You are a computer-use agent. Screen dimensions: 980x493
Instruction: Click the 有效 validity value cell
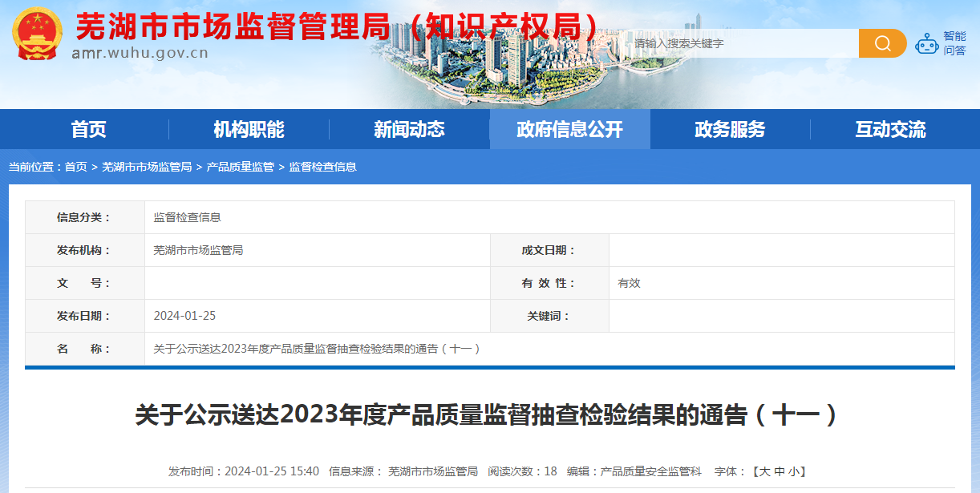[x=630, y=283]
